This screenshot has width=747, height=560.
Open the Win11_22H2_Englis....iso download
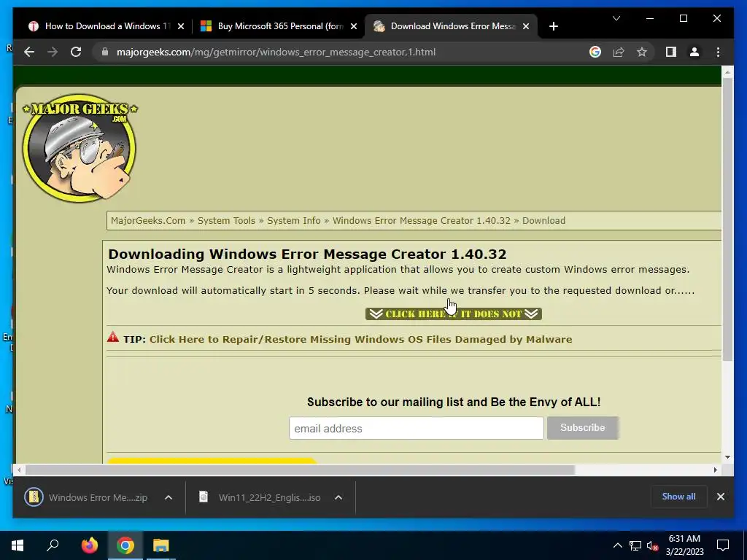pyautogui.click(x=269, y=497)
